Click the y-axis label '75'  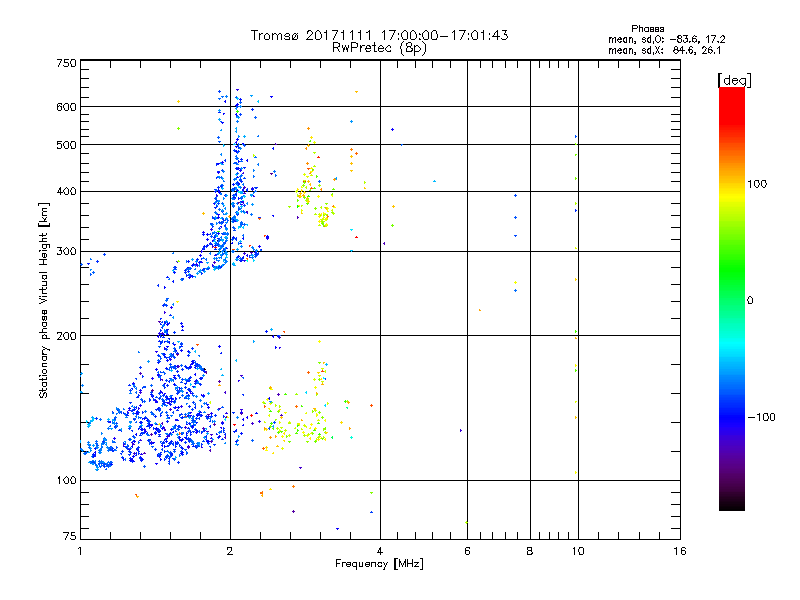click(70, 536)
